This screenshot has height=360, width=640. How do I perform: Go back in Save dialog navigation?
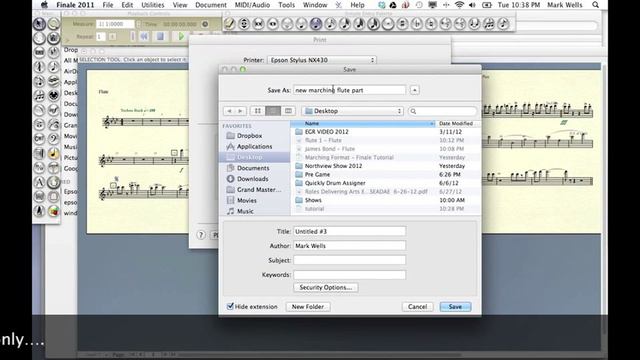click(x=229, y=111)
